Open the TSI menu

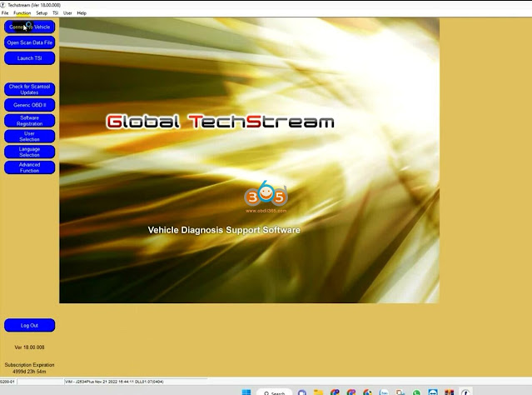(x=55, y=12)
